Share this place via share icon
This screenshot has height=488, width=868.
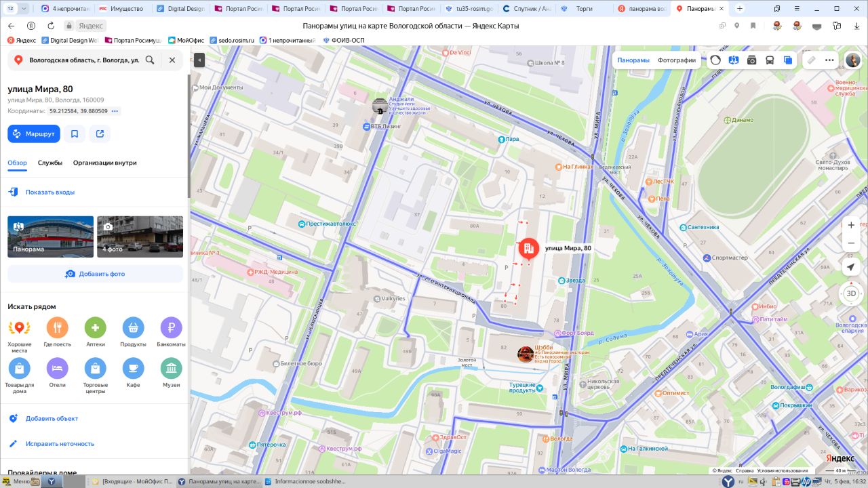click(x=100, y=134)
